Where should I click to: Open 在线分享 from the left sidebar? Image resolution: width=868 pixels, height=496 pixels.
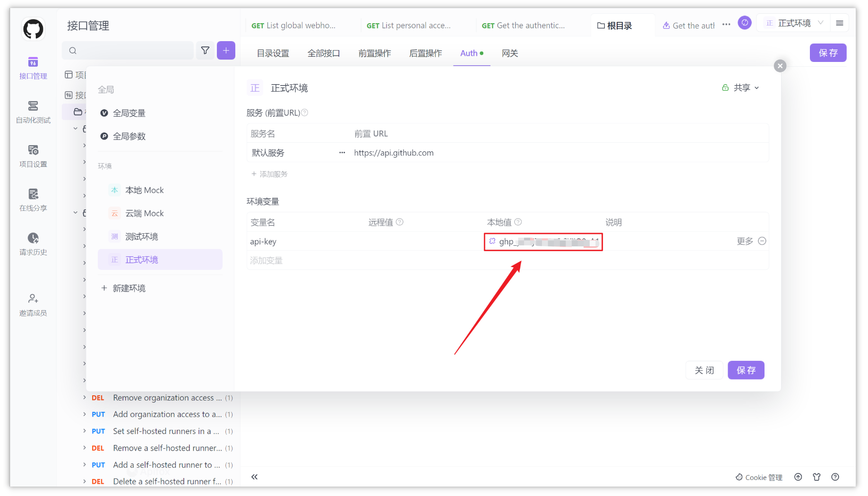coord(33,200)
